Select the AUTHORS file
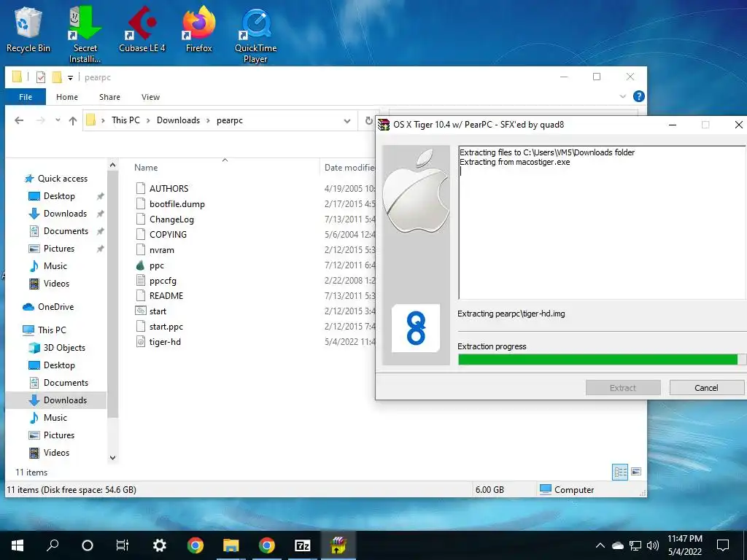 coord(169,188)
